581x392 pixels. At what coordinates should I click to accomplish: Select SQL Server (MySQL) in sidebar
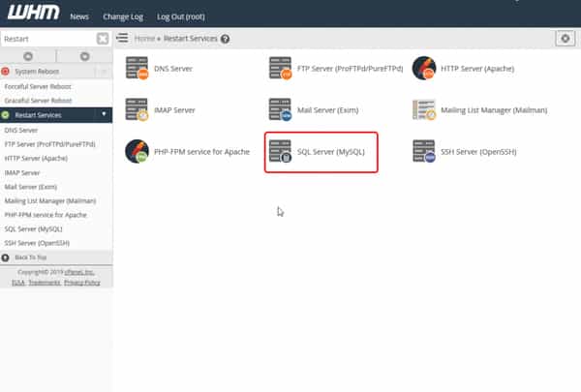pos(33,229)
